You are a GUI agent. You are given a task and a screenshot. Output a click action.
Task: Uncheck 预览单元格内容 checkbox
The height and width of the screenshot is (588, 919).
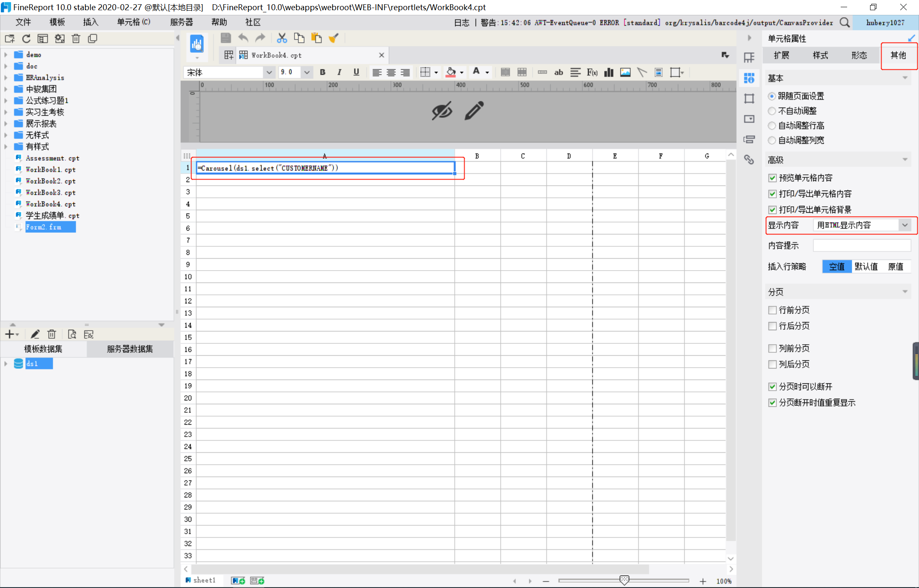point(773,178)
